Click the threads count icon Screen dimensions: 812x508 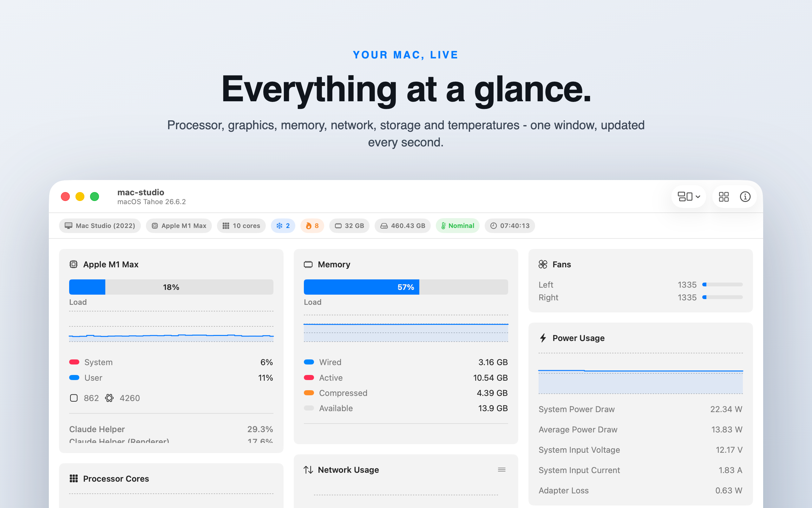click(x=109, y=398)
